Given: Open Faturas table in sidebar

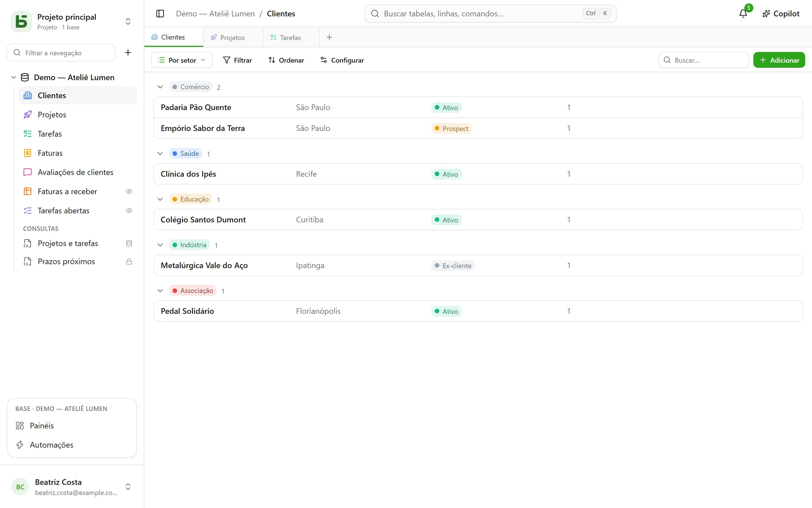Looking at the screenshot, I should tap(78, 153).
